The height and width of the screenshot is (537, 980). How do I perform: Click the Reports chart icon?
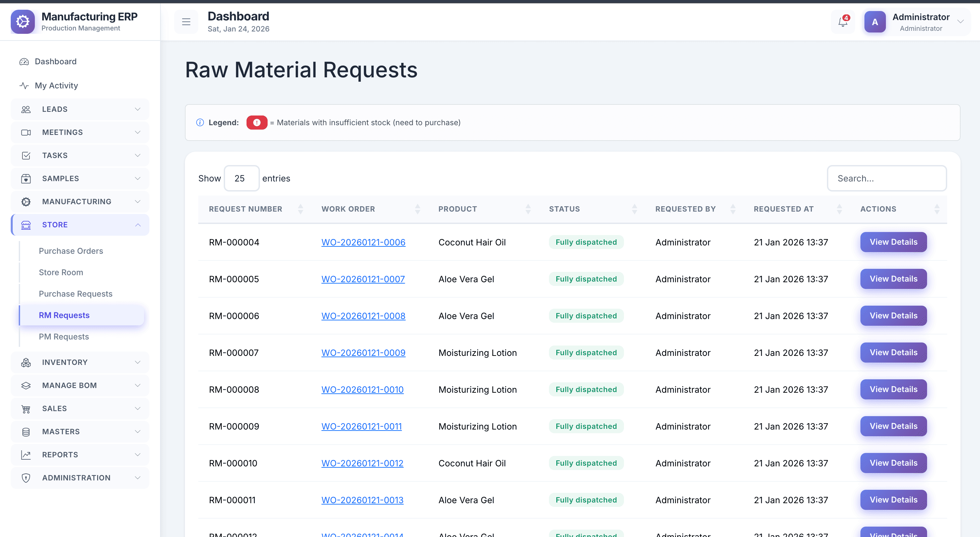tap(26, 455)
